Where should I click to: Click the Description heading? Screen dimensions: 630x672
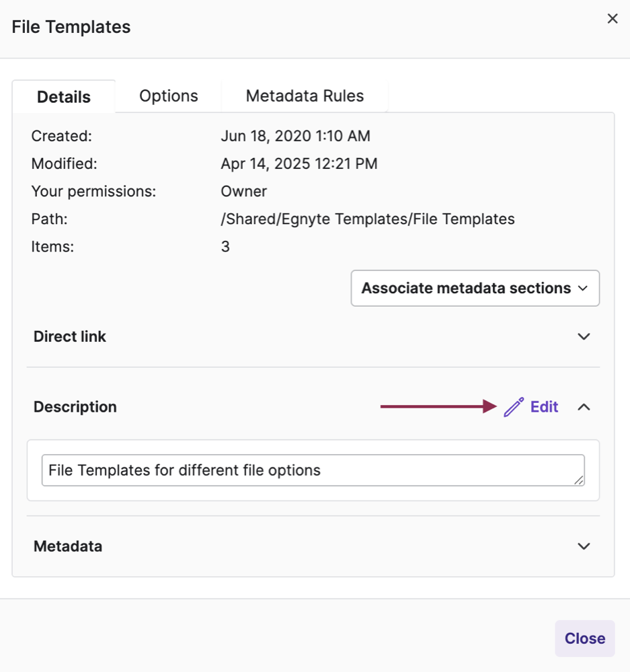point(75,407)
